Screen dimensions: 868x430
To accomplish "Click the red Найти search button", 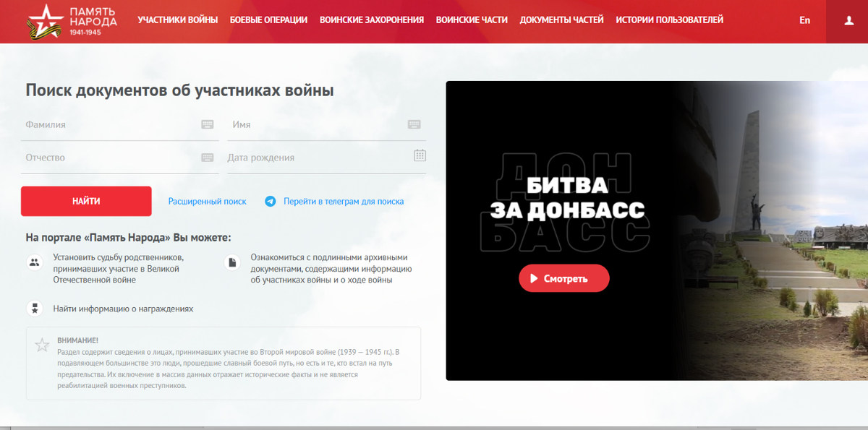I will coord(86,201).
